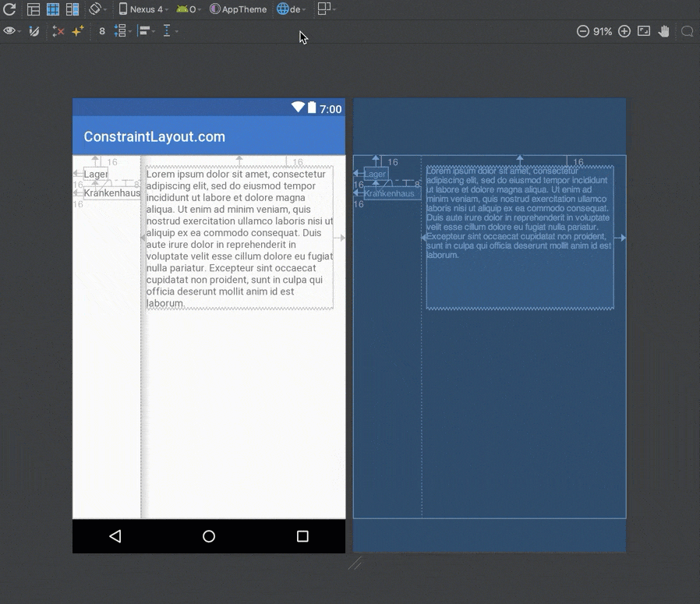Click the AppTheme theme selector
Image resolution: width=700 pixels, height=604 pixels.
pos(239,9)
